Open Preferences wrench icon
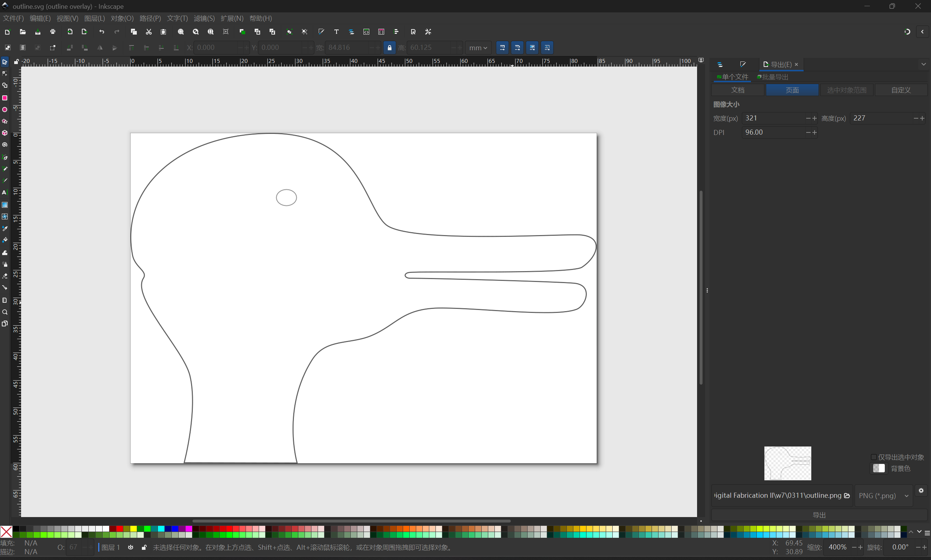 coord(428,32)
